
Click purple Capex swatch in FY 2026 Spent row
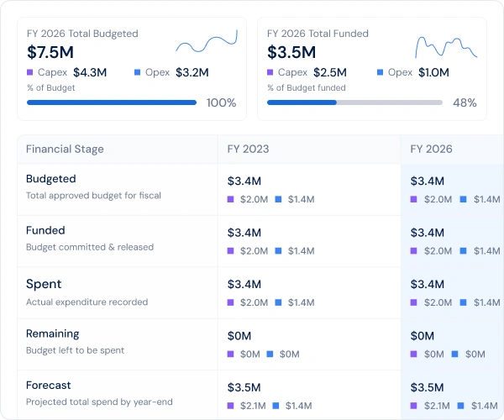point(413,302)
